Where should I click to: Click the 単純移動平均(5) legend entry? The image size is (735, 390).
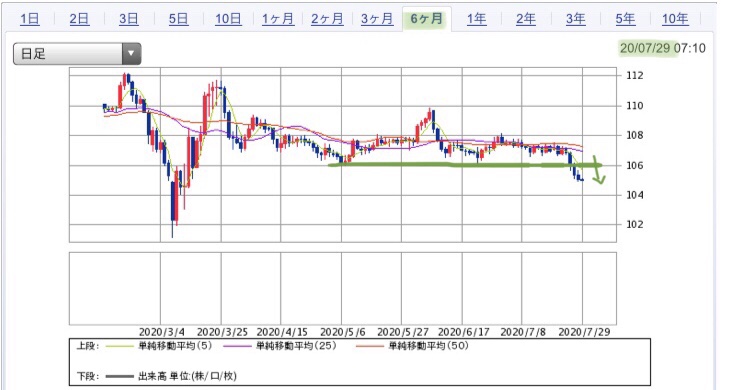[x=159, y=346]
